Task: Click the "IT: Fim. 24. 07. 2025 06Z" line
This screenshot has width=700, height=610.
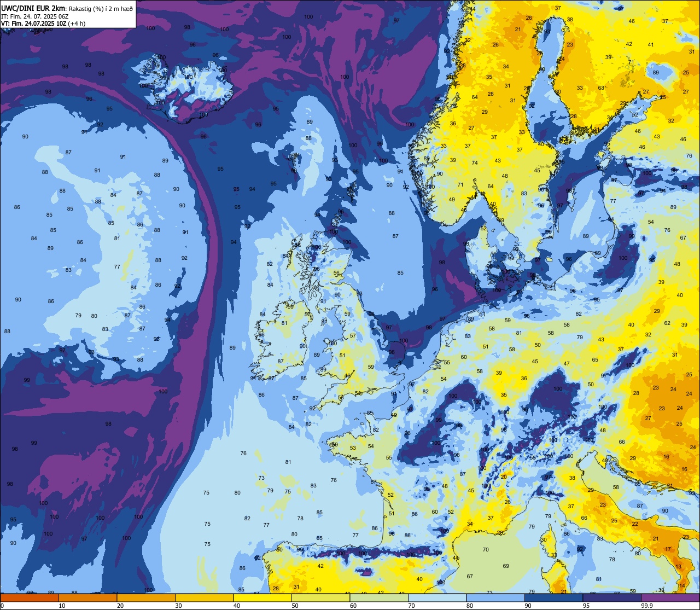Action: click(34, 16)
